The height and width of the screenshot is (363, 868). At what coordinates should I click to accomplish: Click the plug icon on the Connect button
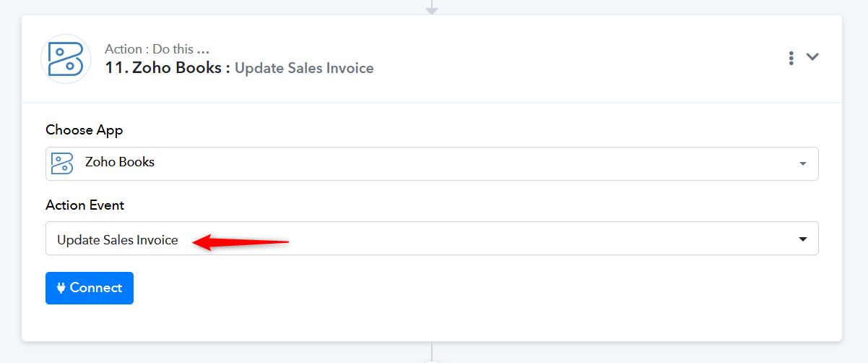tap(61, 288)
